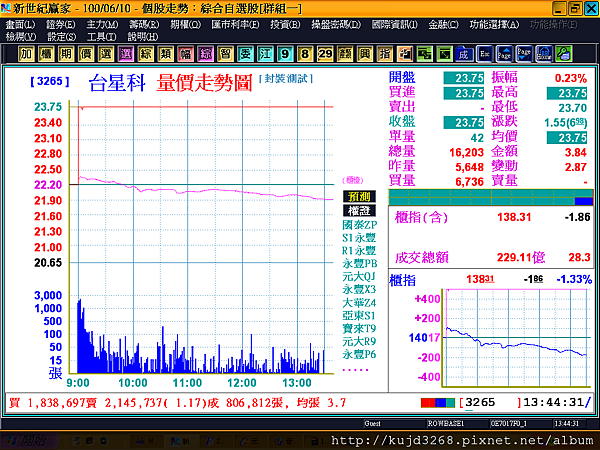
Task: Open the 金融(C) menu
Action: click(443, 25)
